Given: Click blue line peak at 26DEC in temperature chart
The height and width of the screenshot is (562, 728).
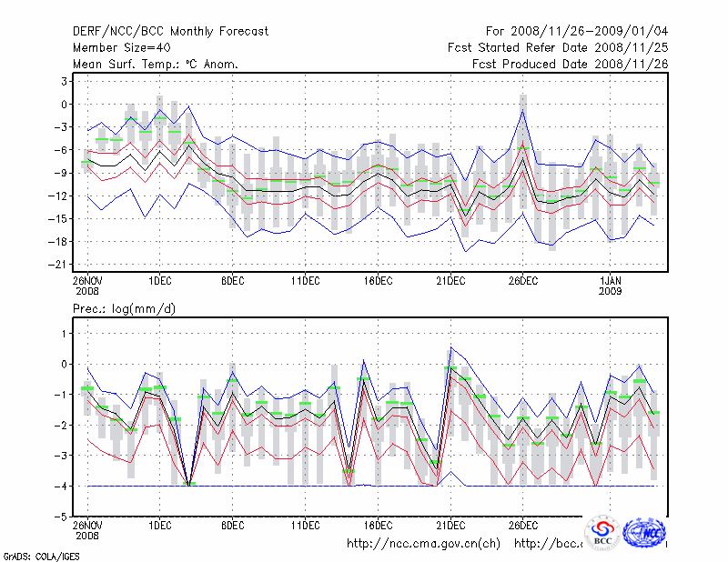Looking at the screenshot, I should [523, 111].
